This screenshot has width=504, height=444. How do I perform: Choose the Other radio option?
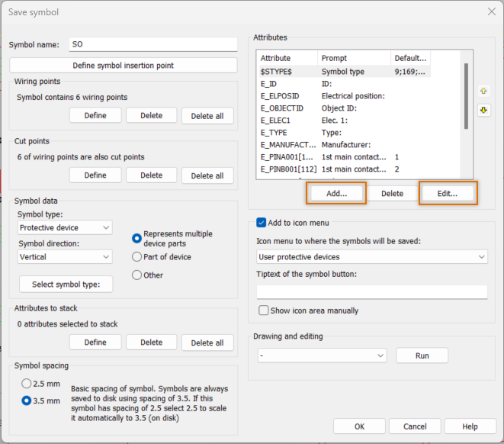click(x=136, y=275)
